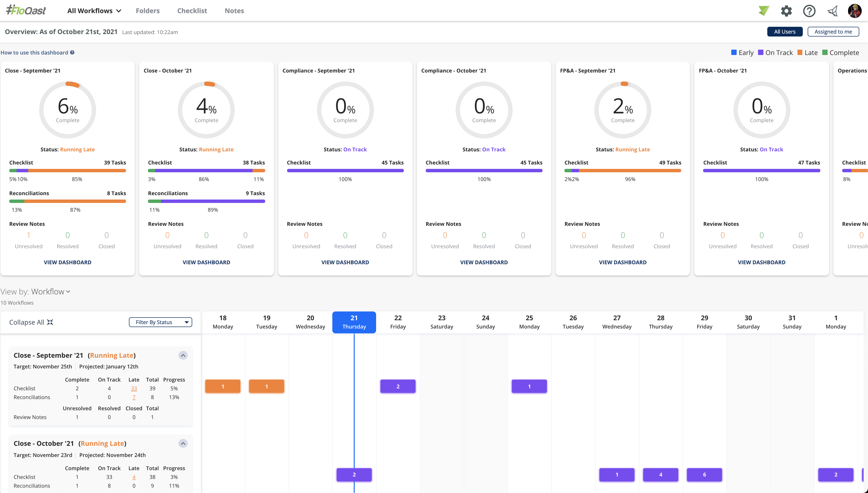
Task: Click Close September checklist progress bar
Action: pyautogui.click(x=67, y=171)
